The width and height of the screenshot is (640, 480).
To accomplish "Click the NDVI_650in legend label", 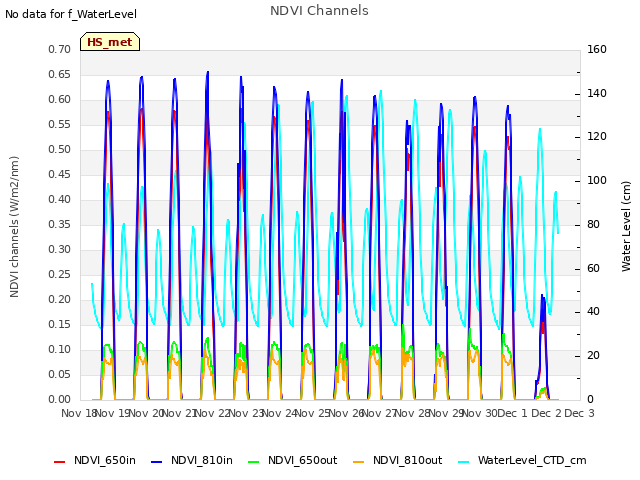I will pos(105,460).
